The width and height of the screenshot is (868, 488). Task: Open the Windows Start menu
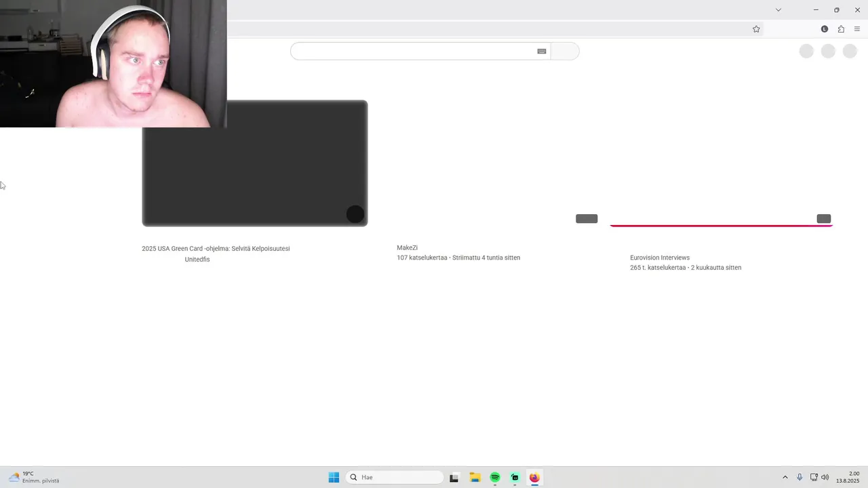334,477
